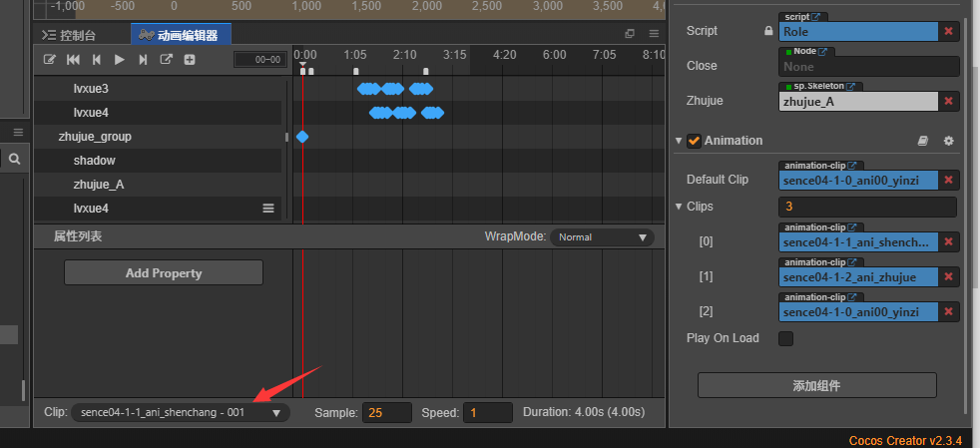Click the Add Property button
Viewport: 980px width, 448px height.
164,272
